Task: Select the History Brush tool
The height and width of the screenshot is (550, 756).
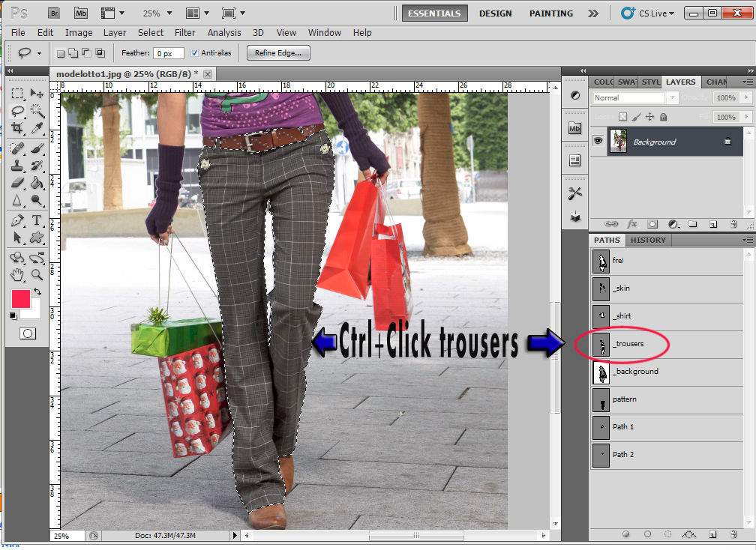Action: tap(37, 166)
